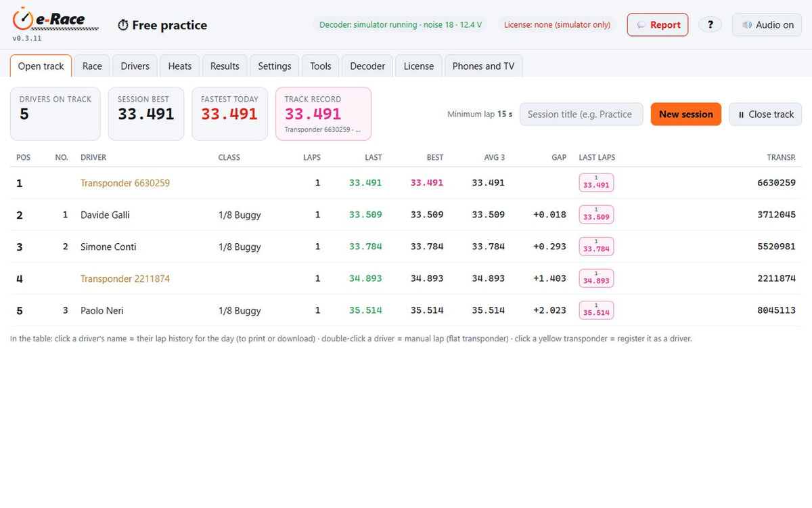812x508 pixels.
Task: Open Paolo Neri's lap history
Action: 102,311
